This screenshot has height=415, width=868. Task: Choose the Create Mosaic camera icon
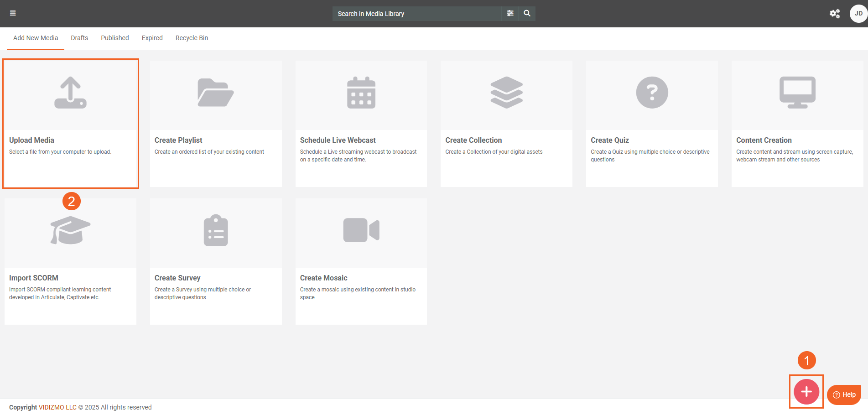pyautogui.click(x=361, y=231)
